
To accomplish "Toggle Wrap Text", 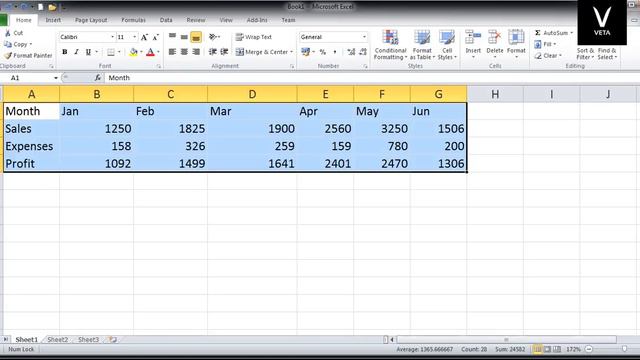I will tap(254, 37).
